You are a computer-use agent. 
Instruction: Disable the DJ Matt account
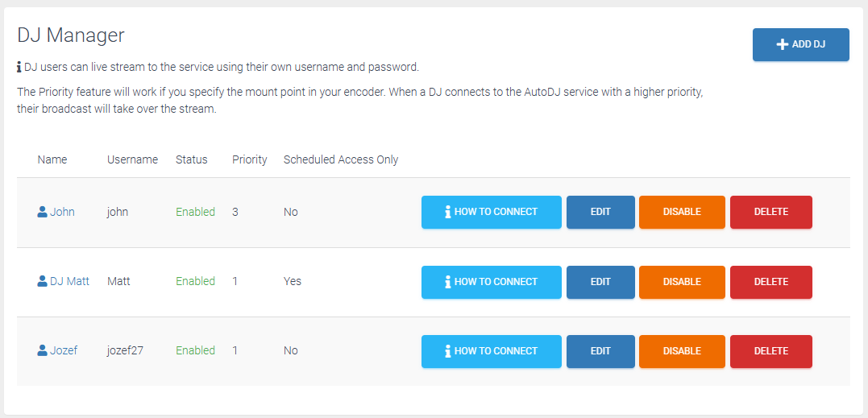682,282
